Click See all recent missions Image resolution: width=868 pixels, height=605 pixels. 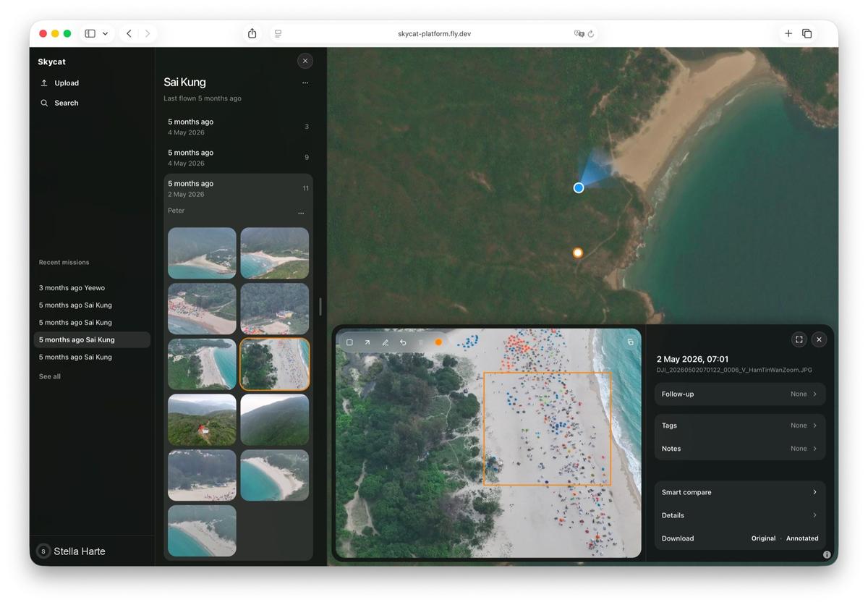click(50, 376)
